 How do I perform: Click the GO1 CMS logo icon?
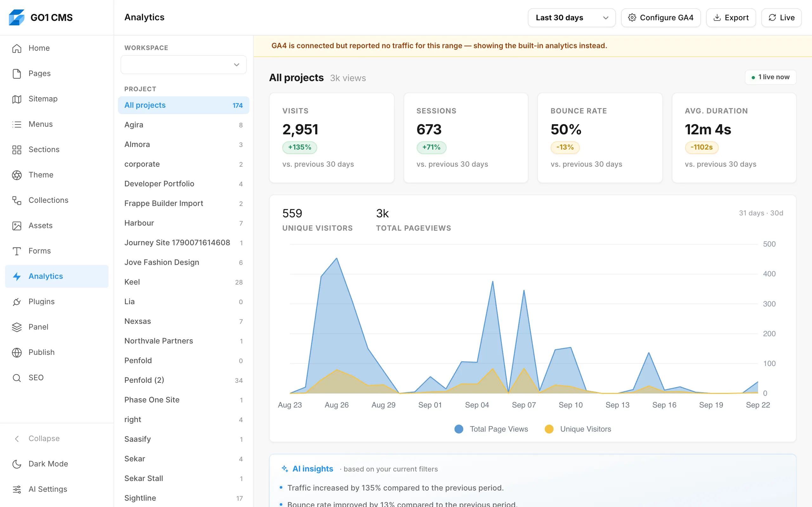16,17
